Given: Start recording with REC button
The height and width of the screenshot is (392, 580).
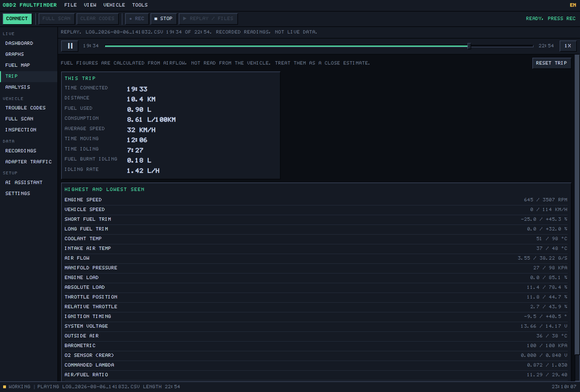Looking at the screenshot, I should click(137, 19).
